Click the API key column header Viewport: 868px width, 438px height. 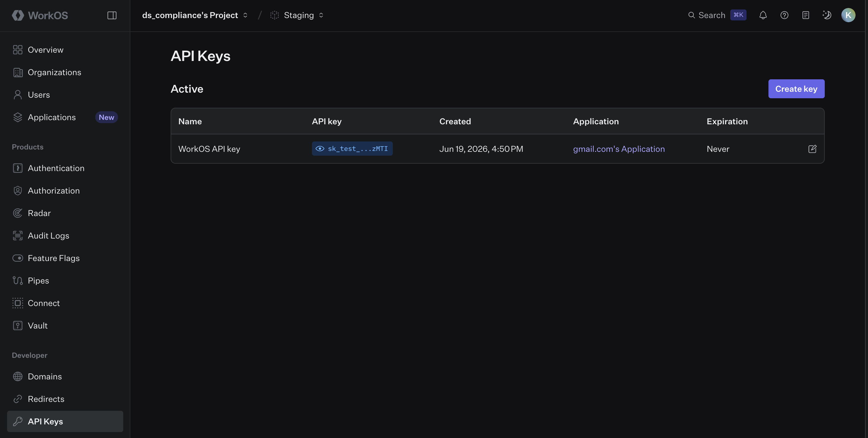[326, 121]
